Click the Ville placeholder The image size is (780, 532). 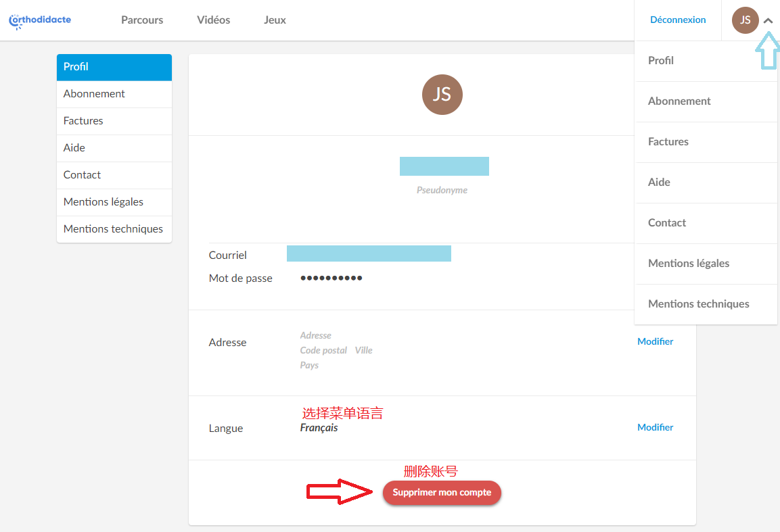click(364, 351)
